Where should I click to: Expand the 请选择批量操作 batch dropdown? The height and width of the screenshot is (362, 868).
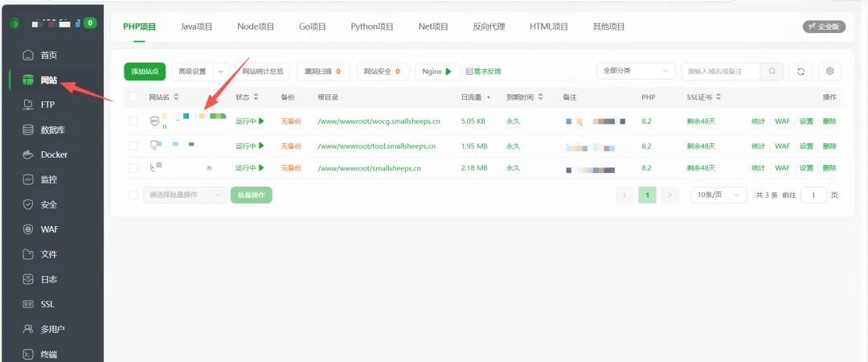coord(184,195)
